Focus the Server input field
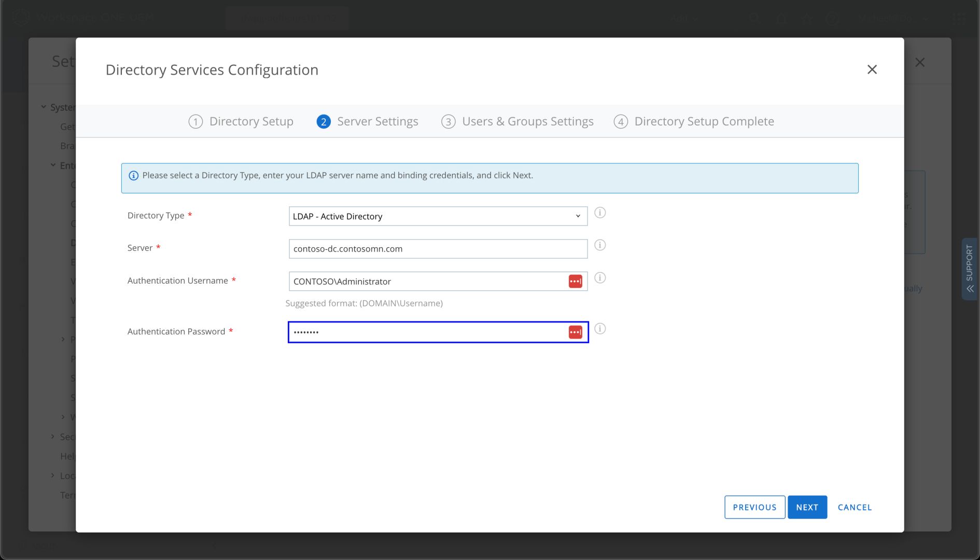 pyautogui.click(x=438, y=249)
